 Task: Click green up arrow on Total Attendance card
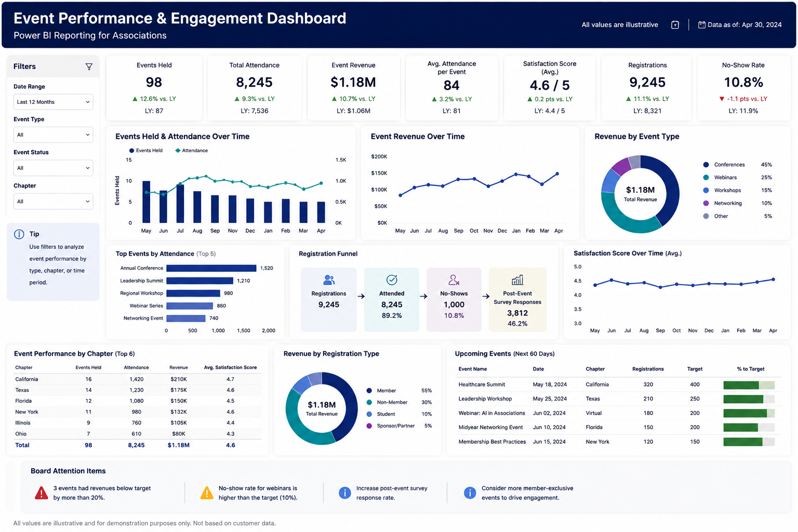237,99
